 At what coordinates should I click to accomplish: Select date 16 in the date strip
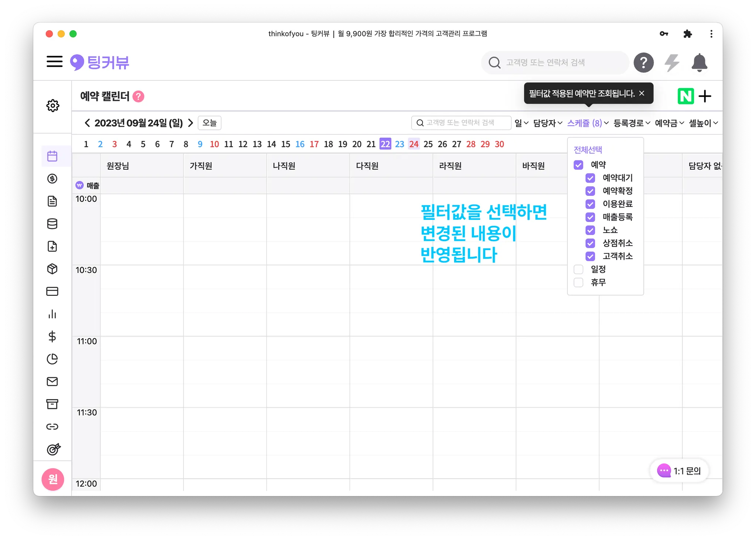point(300,144)
